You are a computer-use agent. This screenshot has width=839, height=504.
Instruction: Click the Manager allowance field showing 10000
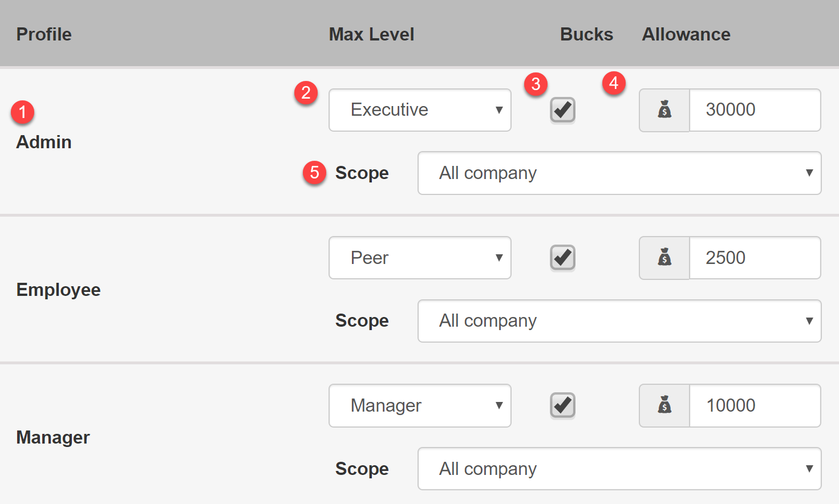(755, 405)
